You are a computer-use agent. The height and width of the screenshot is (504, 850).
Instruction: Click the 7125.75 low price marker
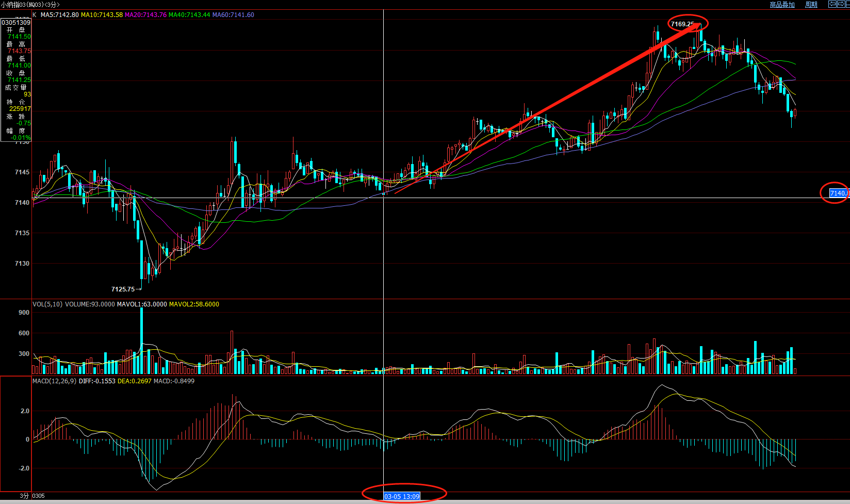pyautogui.click(x=123, y=289)
